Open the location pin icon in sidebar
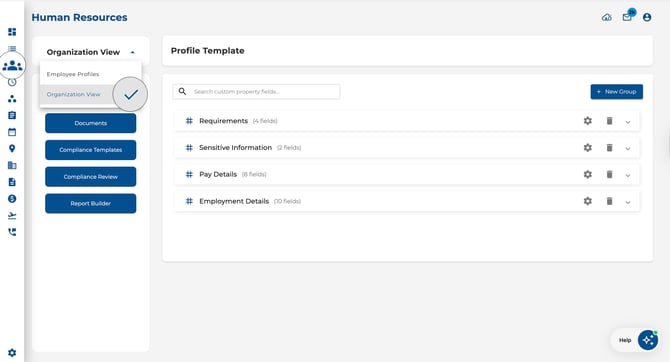Screen dimensions: 670x362 [12, 148]
